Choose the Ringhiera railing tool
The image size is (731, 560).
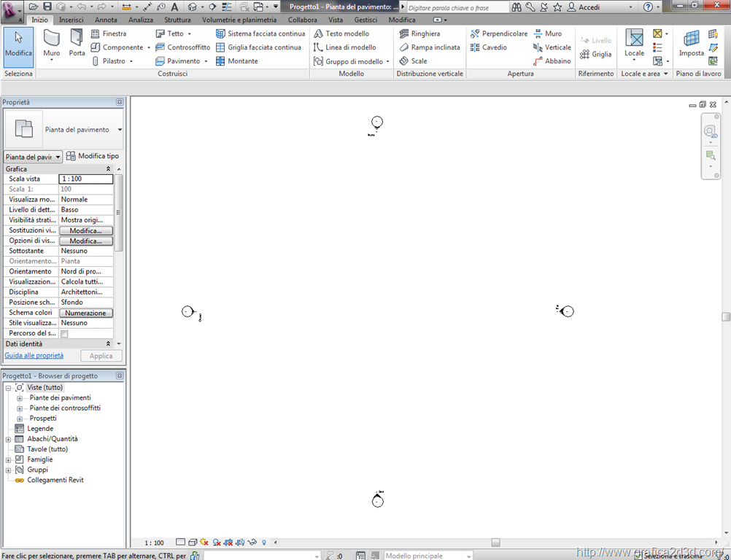tap(425, 34)
